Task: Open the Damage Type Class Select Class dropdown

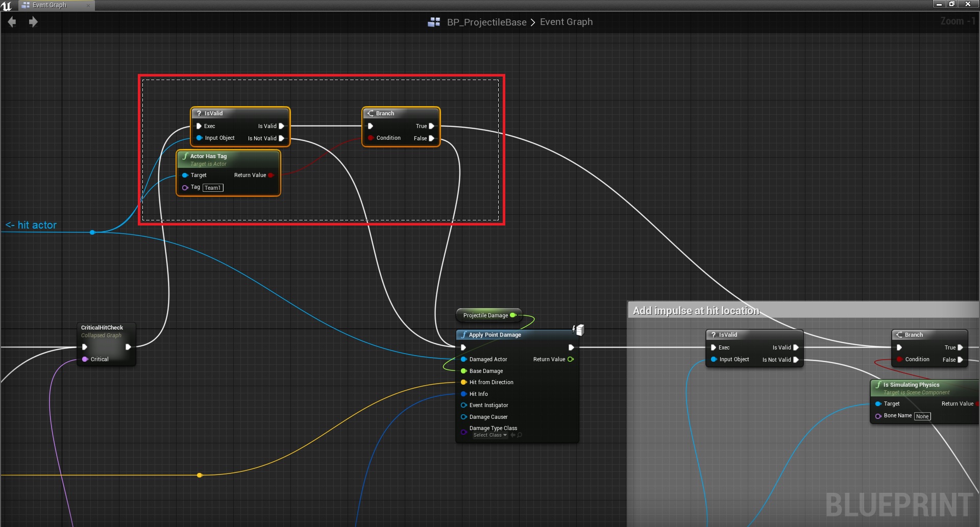Action: click(x=489, y=435)
